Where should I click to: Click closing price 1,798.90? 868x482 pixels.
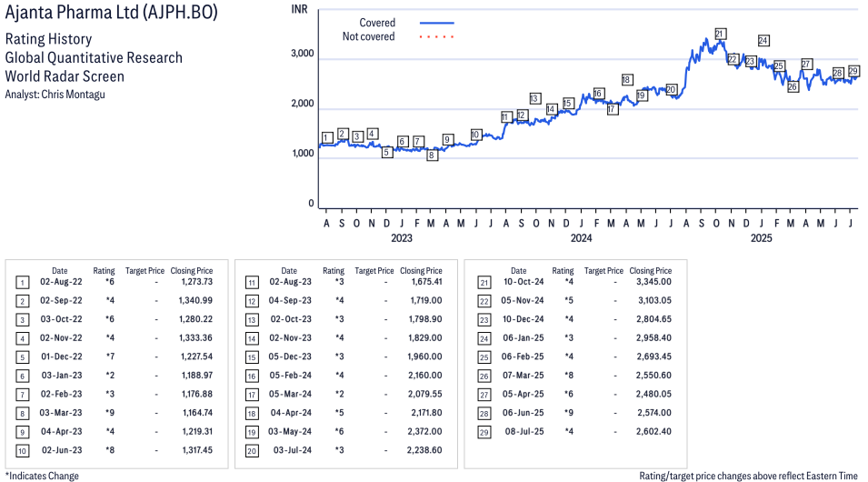click(x=425, y=319)
